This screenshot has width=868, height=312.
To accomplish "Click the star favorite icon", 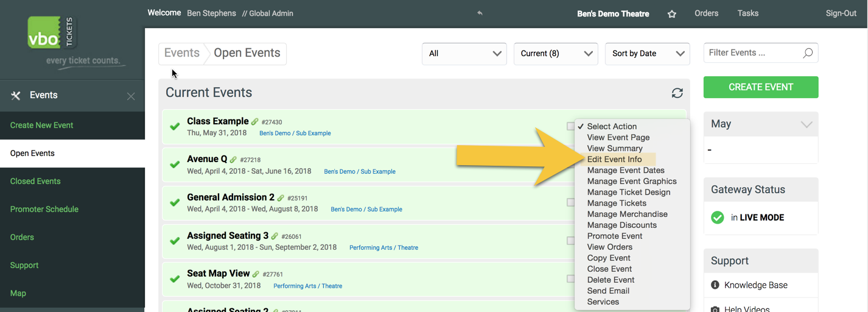I will coord(672,13).
